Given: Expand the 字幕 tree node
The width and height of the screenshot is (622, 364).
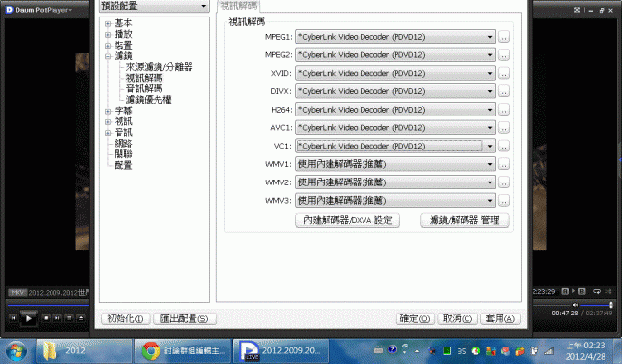Looking at the screenshot, I should pos(108,111).
